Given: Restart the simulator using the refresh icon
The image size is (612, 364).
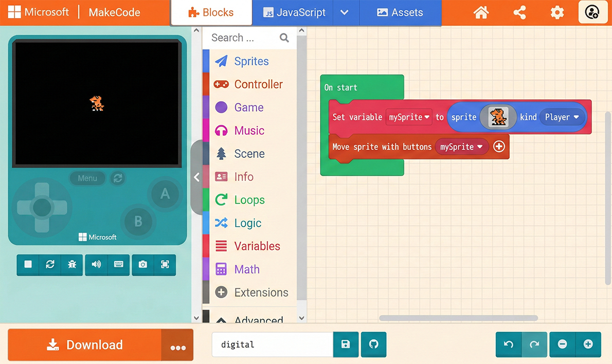Looking at the screenshot, I should pyautogui.click(x=50, y=264).
